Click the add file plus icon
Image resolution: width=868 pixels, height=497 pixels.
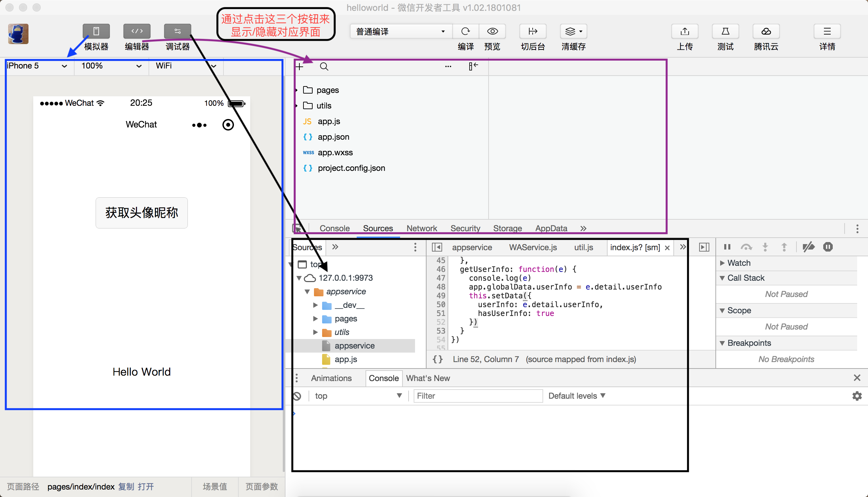299,66
